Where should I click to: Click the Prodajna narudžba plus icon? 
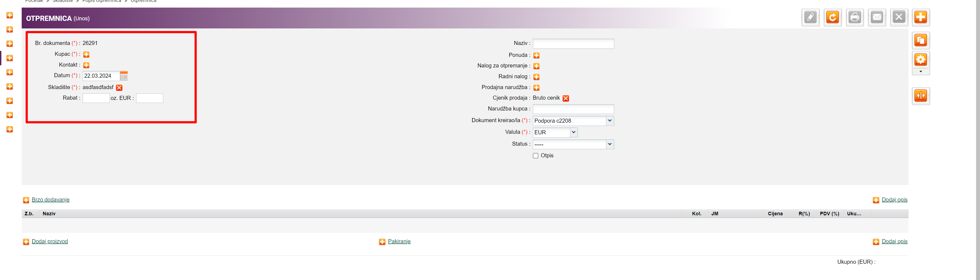coord(536,88)
